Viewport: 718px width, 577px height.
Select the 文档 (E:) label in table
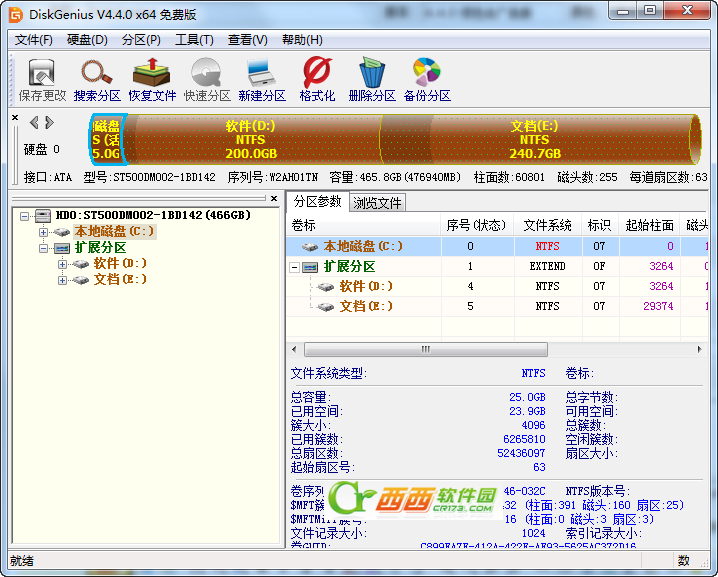(x=366, y=306)
